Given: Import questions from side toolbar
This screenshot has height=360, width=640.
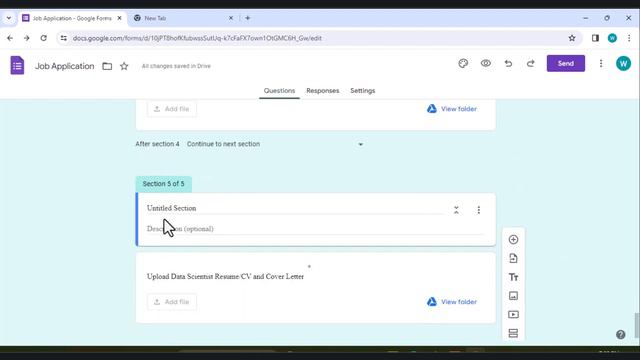Looking at the screenshot, I should [x=513, y=258].
